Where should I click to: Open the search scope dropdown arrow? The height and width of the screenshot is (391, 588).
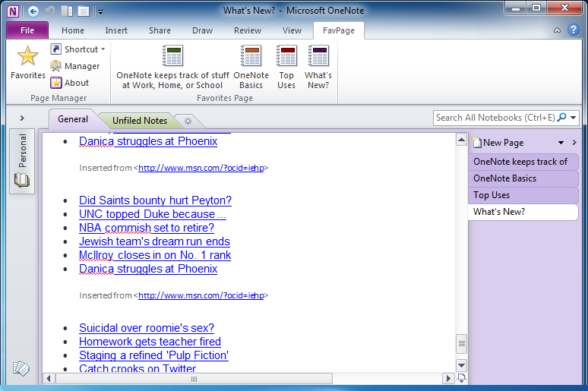[574, 118]
